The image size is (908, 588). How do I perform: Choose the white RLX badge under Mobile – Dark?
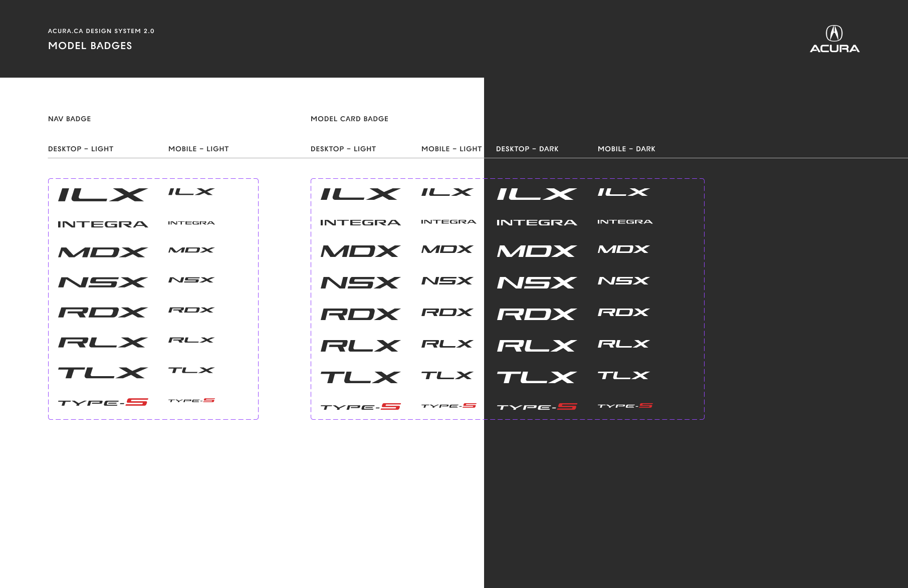624,344
